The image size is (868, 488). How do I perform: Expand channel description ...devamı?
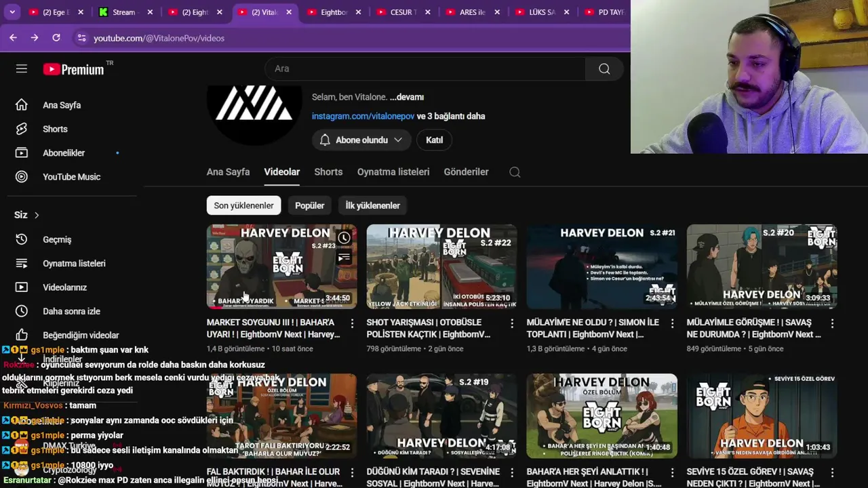pyautogui.click(x=407, y=97)
